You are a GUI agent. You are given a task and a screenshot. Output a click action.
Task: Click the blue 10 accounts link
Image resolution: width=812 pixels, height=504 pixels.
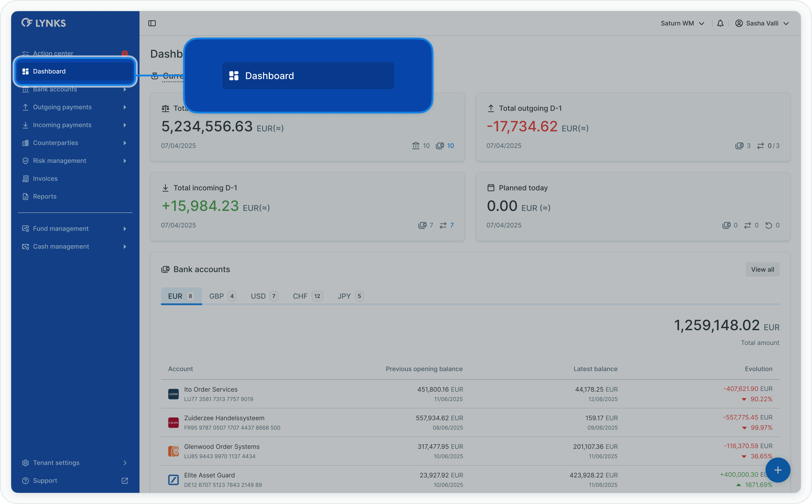[x=450, y=146]
